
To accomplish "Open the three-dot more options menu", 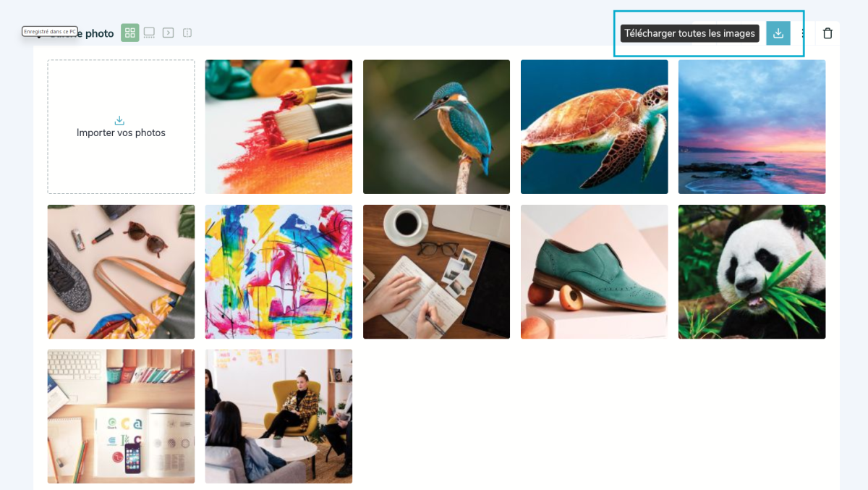I will pos(803,33).
